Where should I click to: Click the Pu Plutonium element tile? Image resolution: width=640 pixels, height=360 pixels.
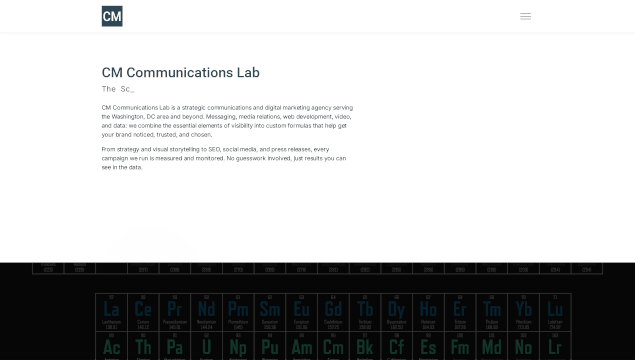(x=270, y=346)
